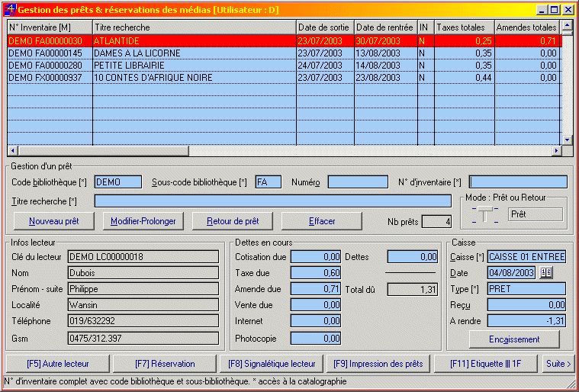Sort by Date de sortie column header

[323, 27]
